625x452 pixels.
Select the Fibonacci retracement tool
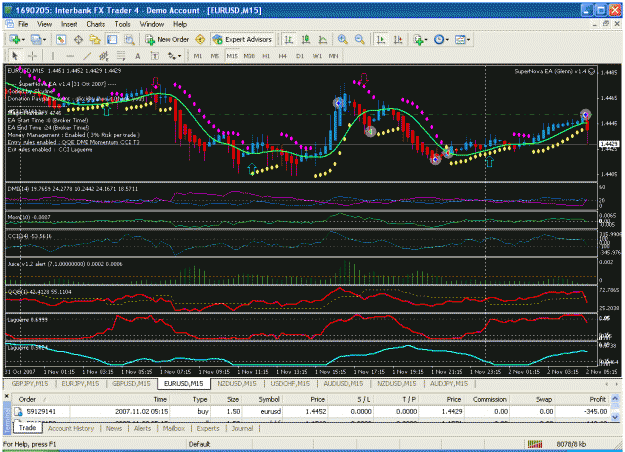point(121,56)
